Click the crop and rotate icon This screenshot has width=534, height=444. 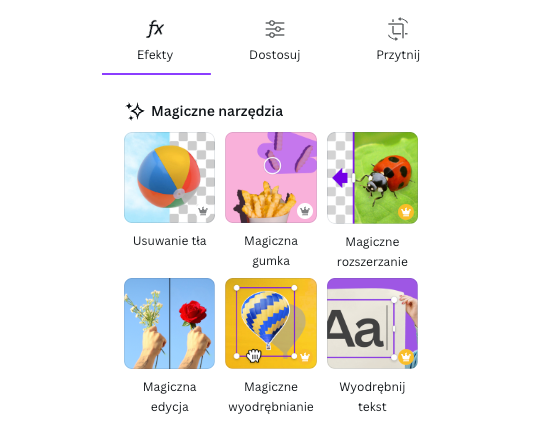398,29
